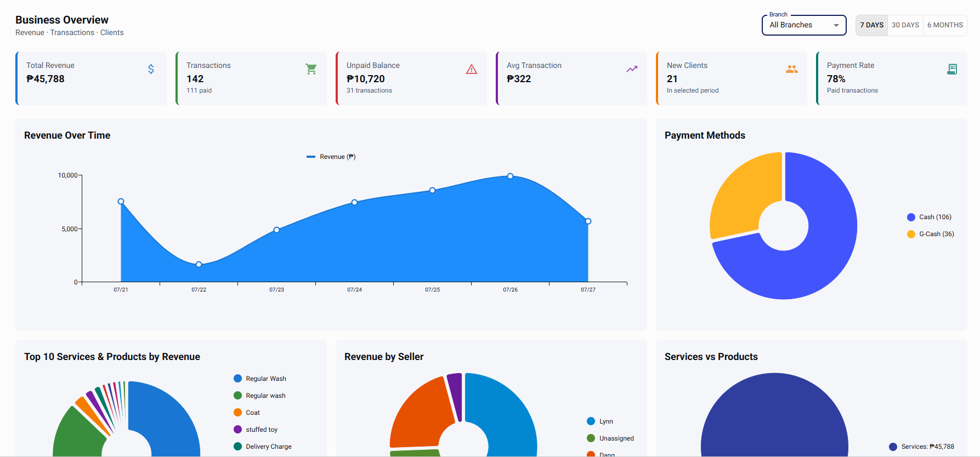Viewport: 980px width, 457px height.
Task: Click the shopping cart icon on Transactions card
Action: pos(311,69)
